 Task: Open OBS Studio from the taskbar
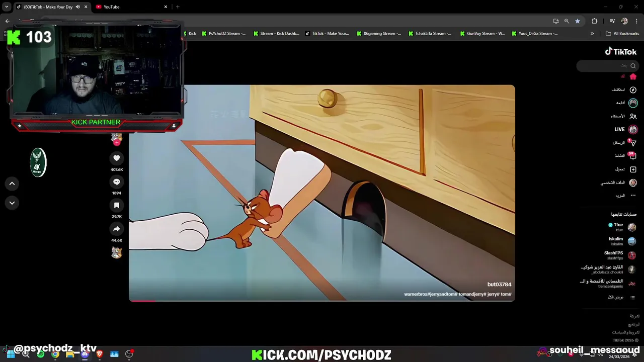[129, 354]
